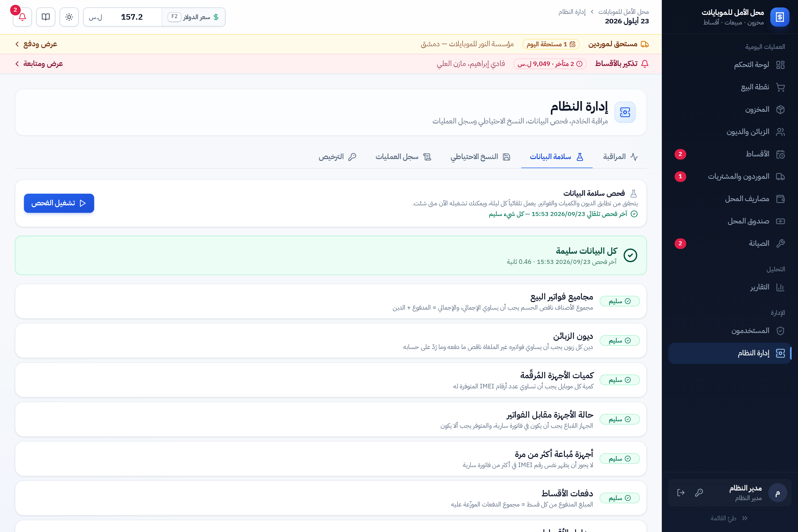
Task: Open الزبائن والديون in sidebar
Action: pos(729,132)
